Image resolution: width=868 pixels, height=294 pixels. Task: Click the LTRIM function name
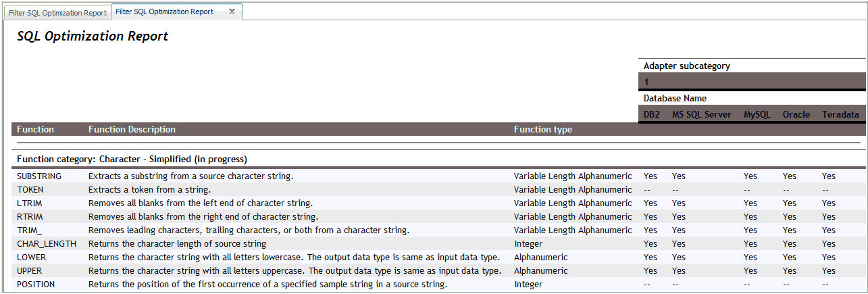pos(29,203)
